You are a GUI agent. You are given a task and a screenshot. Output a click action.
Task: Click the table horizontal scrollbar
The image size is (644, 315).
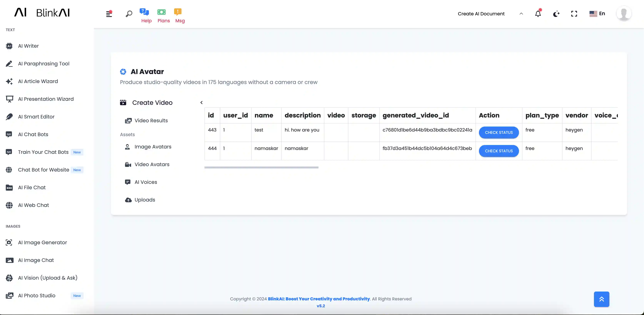point(261,167)
